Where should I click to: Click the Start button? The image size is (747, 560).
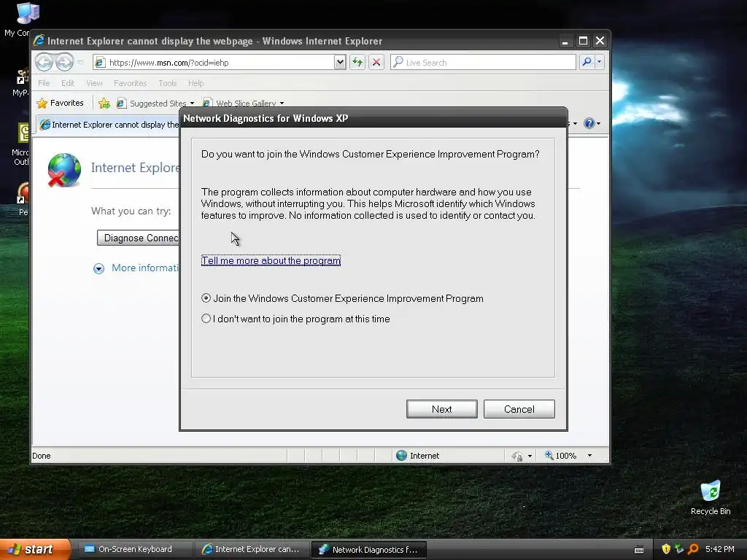[x=35, y=549]
